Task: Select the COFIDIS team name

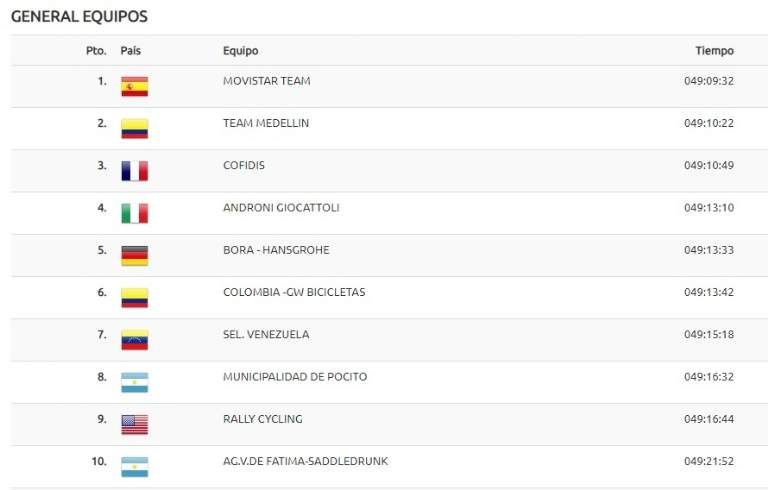Action: 244,165
